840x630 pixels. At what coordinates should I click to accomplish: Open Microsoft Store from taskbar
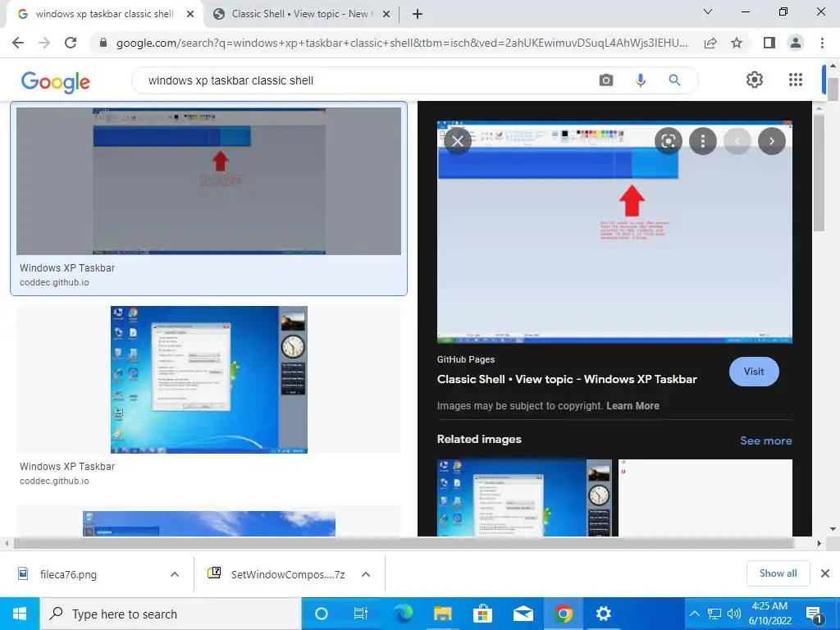pyautogui.click(x=482, y=614)
